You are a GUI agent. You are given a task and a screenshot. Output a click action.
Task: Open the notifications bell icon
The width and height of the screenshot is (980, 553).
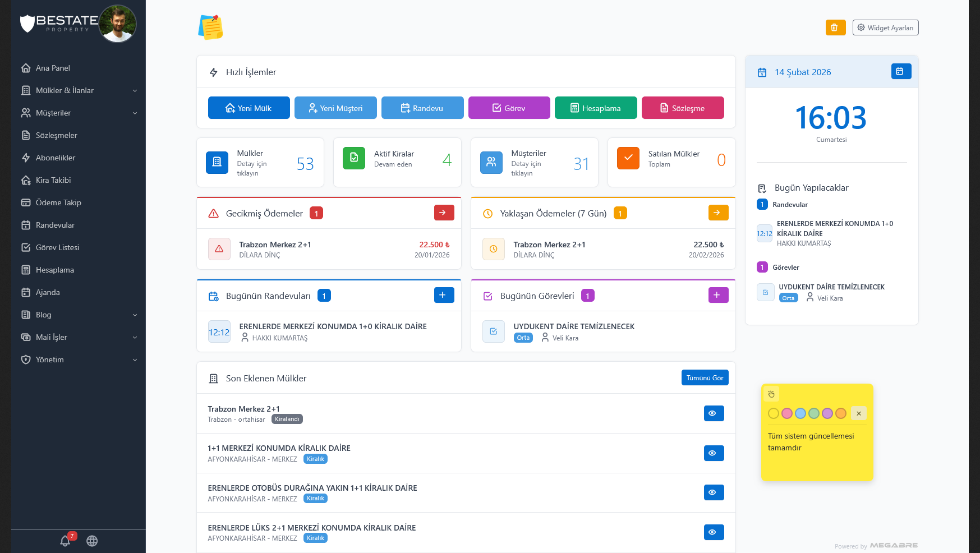[66, 541]
